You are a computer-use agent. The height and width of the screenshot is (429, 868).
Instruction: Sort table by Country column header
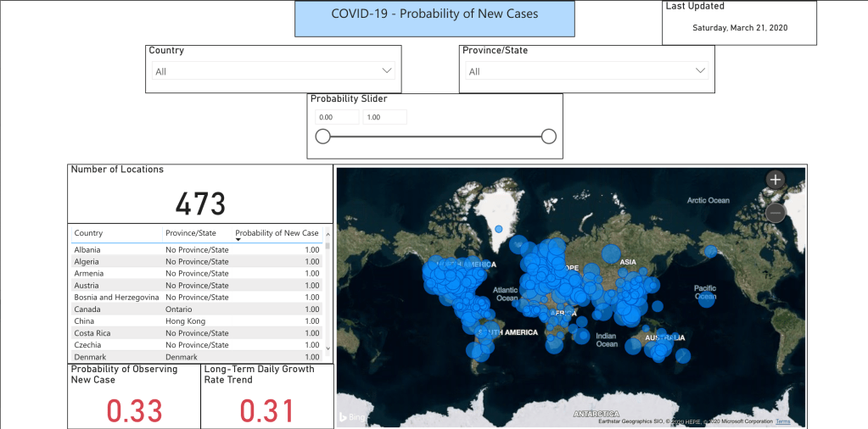coord(89,233)
